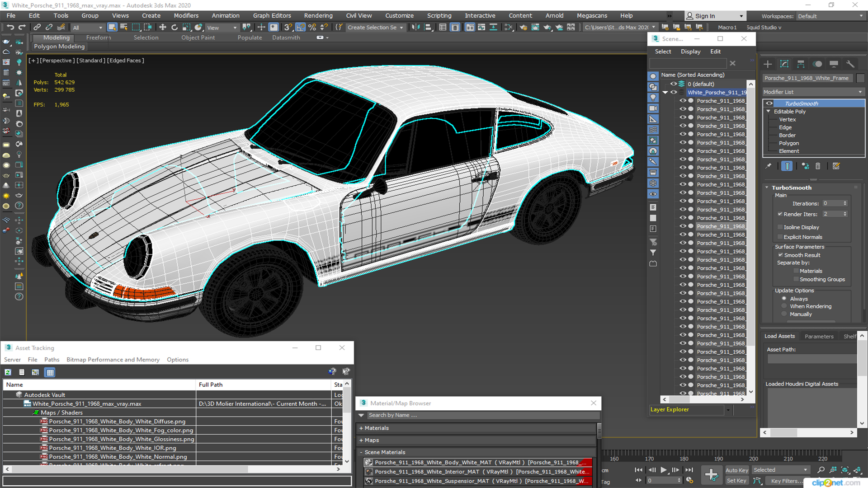Collapse the TurboSmooth rollout
This screenshot has height=488, width=868.
click(x=767, y=188)
